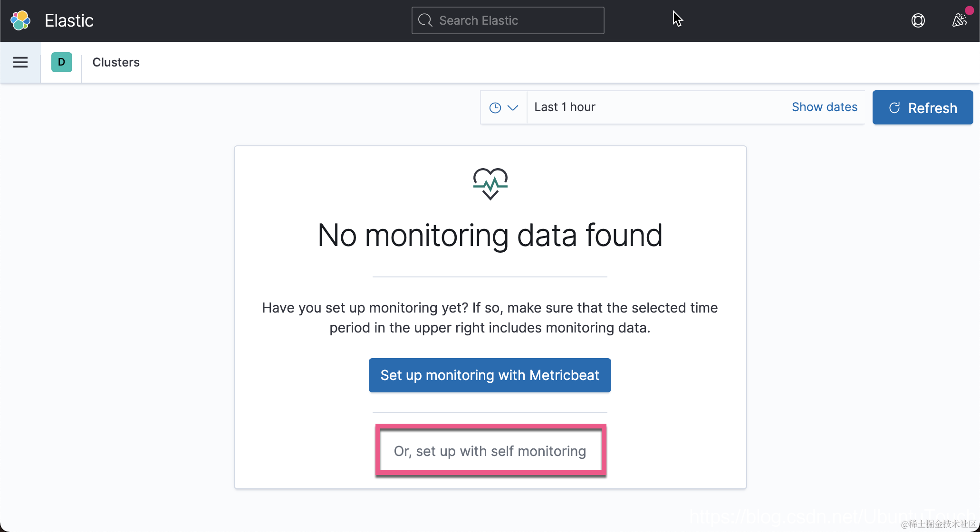Click the magnifier icon in search bar

pos(425,20)
